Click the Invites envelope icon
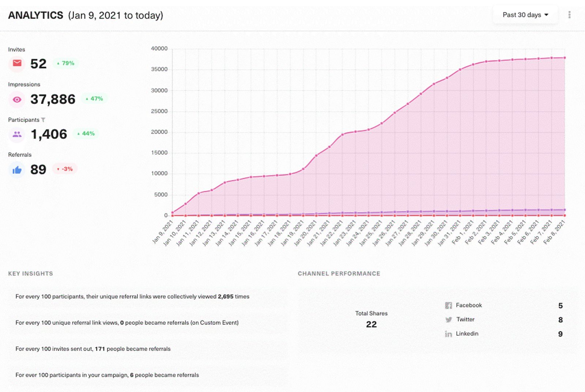The height and width of the screenshot is (392, 585). point(17,64)
